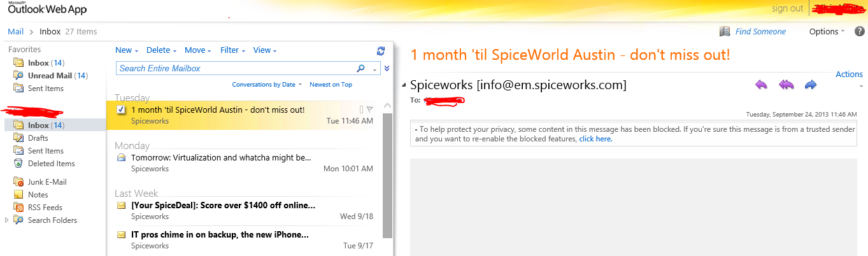
Task: Click the Search Entire Mailbox field
Action: pos(234,68)
